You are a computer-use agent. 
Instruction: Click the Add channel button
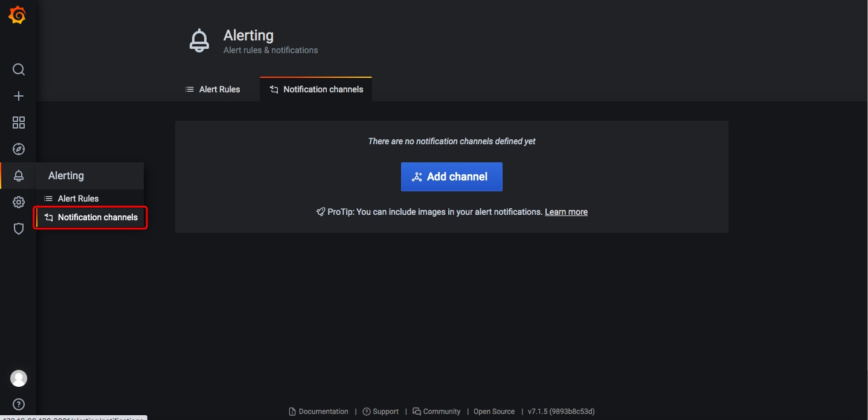coord(452,177)
